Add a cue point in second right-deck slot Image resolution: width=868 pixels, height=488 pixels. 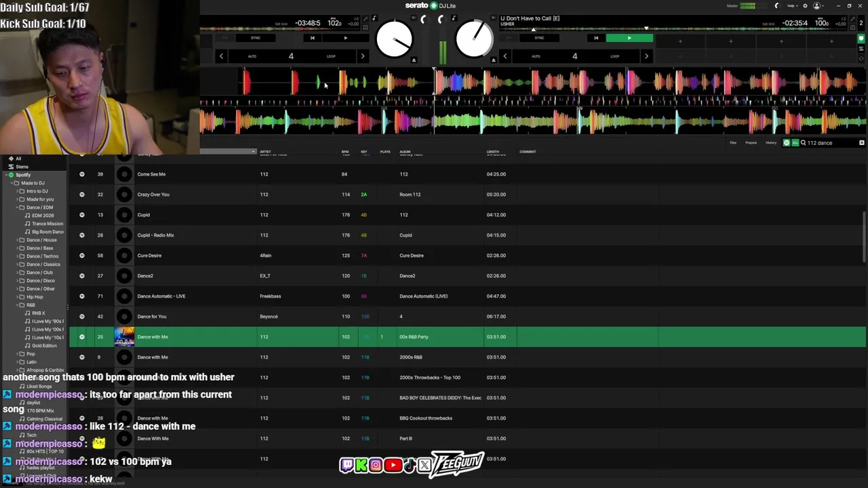(730, 41)
